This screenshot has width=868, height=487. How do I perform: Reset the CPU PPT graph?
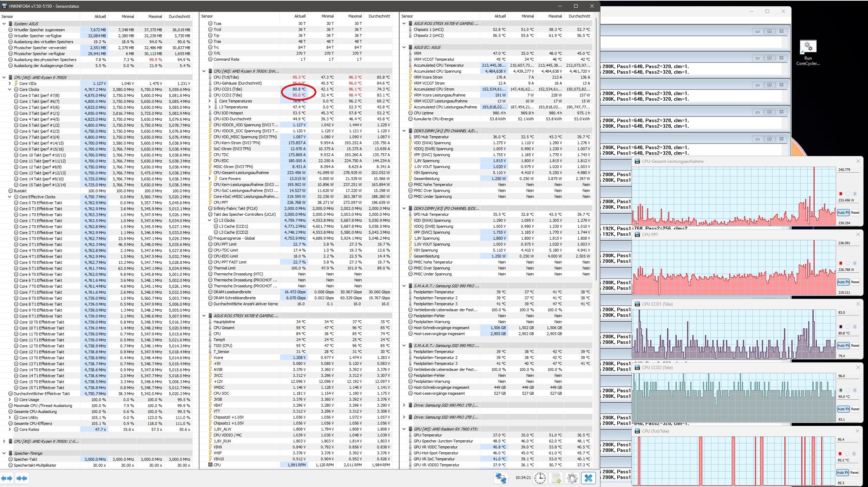(855, 282)
